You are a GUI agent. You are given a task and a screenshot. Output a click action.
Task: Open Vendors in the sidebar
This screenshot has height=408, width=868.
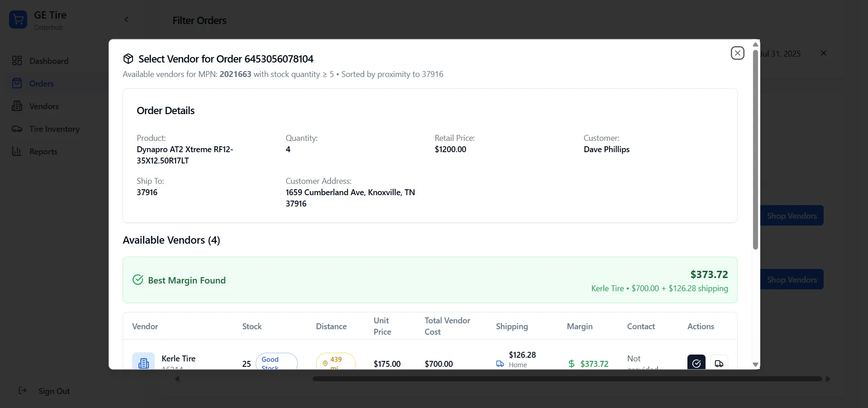tap(44, 106)
